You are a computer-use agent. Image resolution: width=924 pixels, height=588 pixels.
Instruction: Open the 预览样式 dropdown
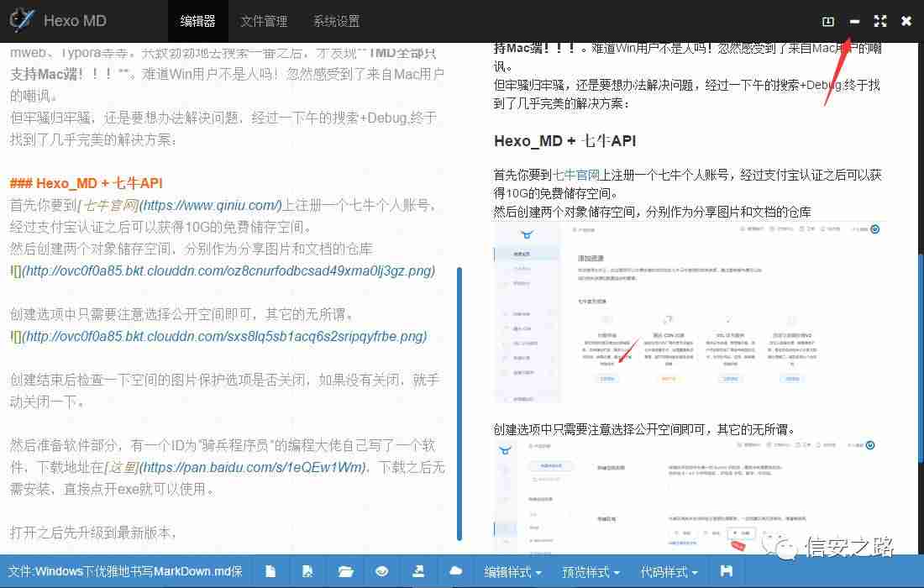(591, 571)
